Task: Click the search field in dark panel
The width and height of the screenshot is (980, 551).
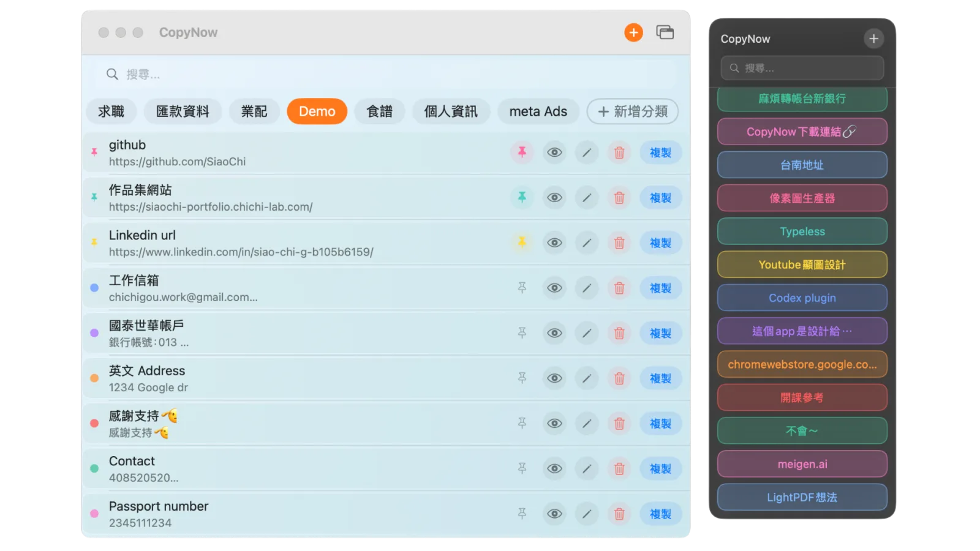Action: click(802, 68)
